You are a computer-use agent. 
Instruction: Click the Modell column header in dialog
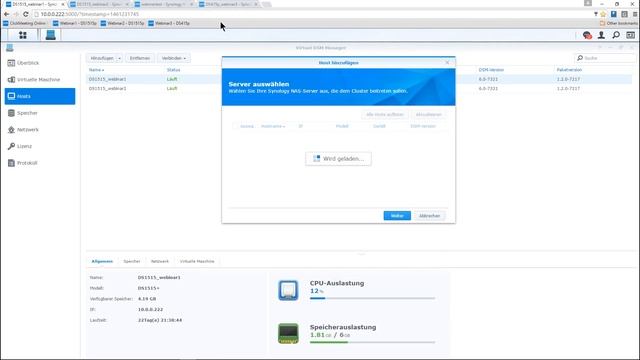pyautogui.click(x=342, y=126)
